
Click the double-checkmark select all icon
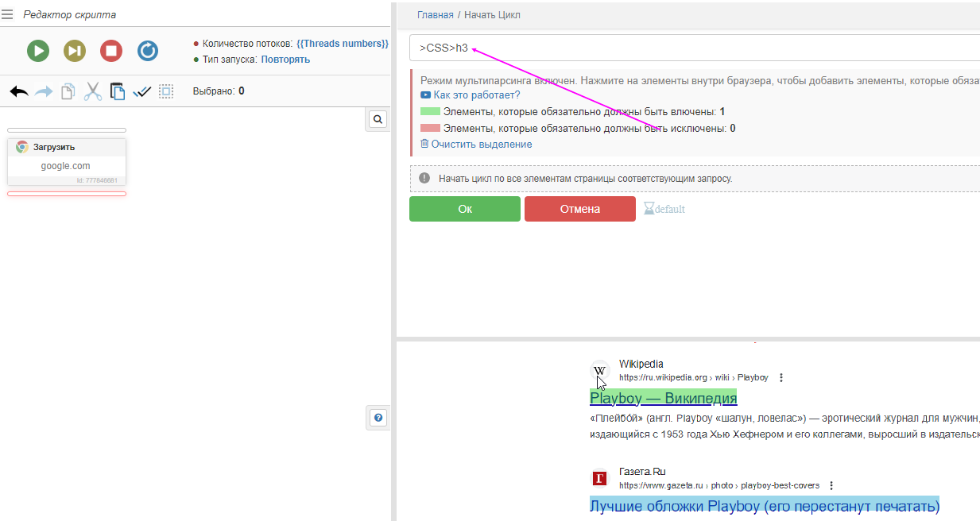(142, 91)
